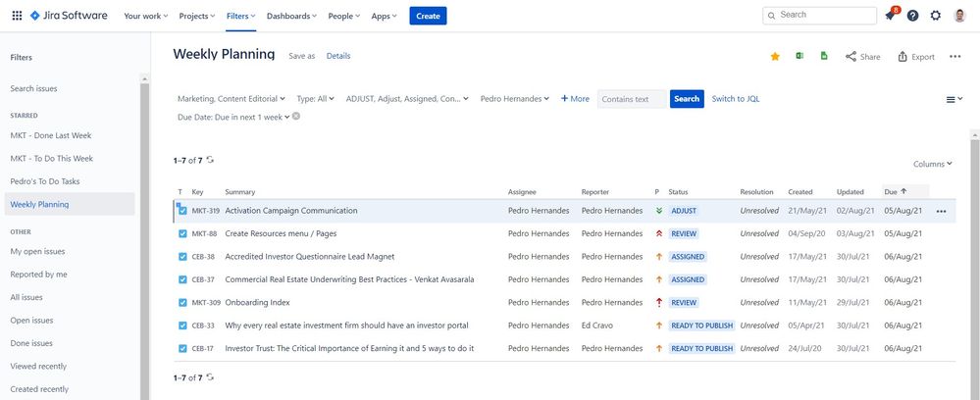The width and height of the screenshot is (980, 400).
Task: Open the Due Date criterion dropdown
Action: pos(233,117)
